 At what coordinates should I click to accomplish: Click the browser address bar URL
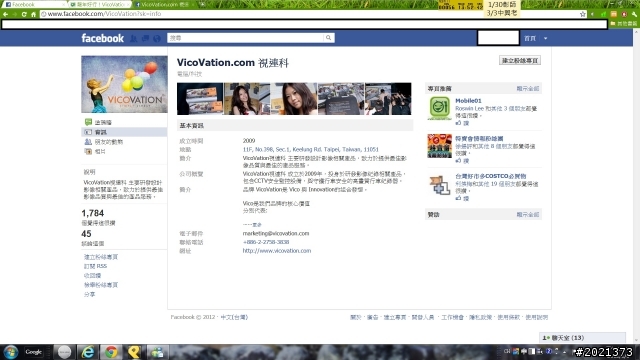pyautogui.click(x=104, y=14)
